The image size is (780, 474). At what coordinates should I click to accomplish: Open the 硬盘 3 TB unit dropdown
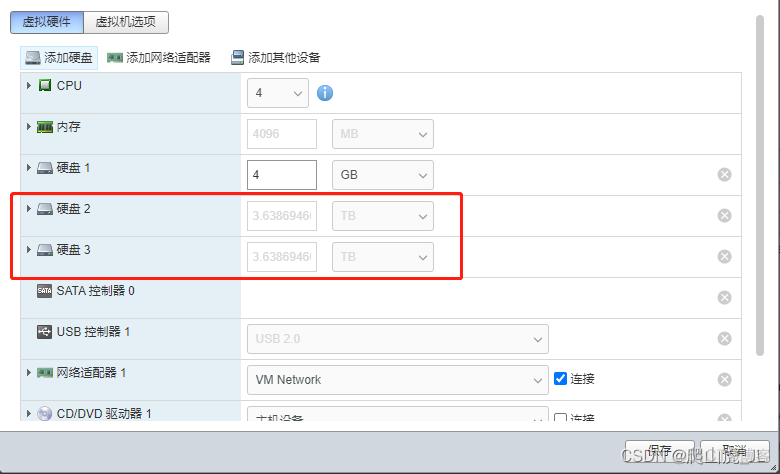(x=383, y=257)
